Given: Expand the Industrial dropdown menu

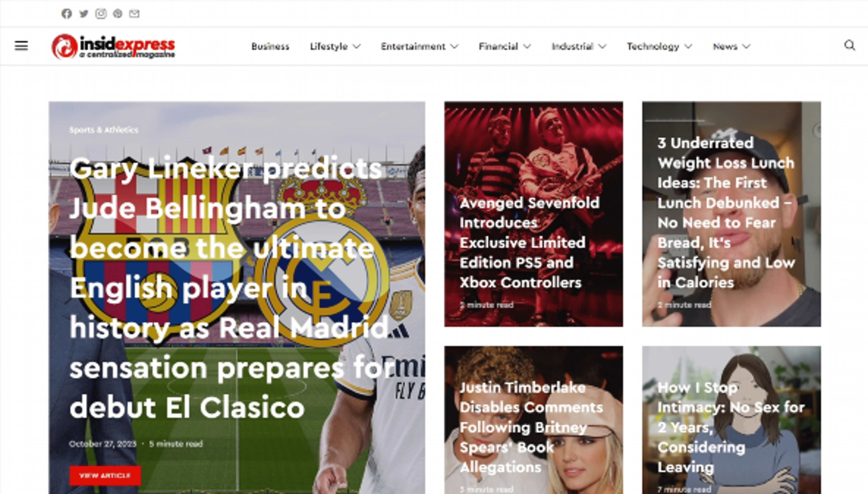Looking at the screenshot, I should (x=579, y=46).
